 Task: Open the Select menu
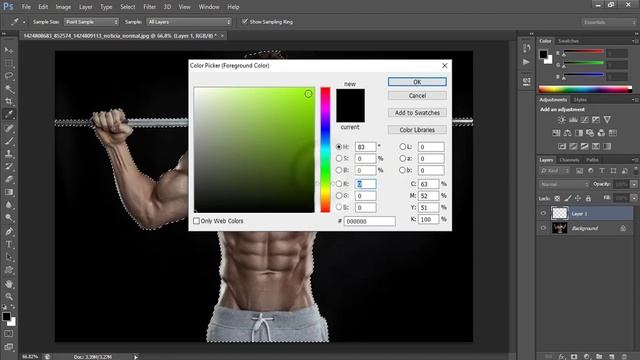click(127, 7)
